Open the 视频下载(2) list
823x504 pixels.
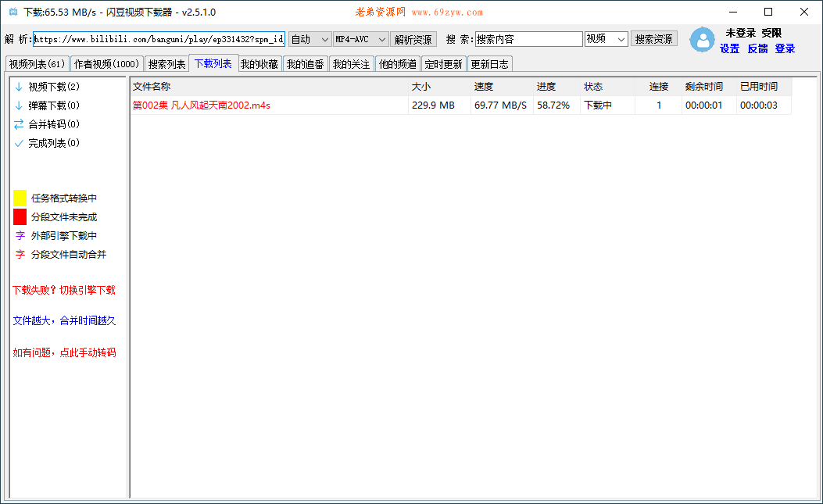(x=54, y=87)
